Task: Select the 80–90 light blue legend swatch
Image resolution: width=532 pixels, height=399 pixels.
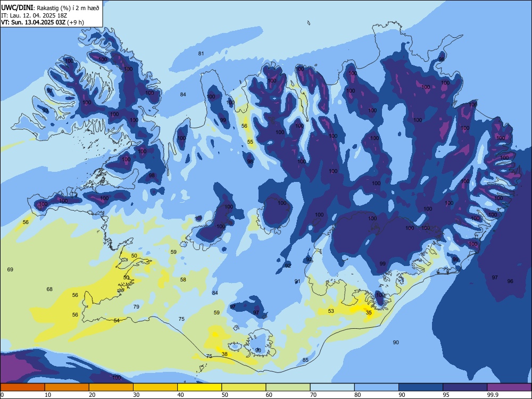Action: coord(377,387)
